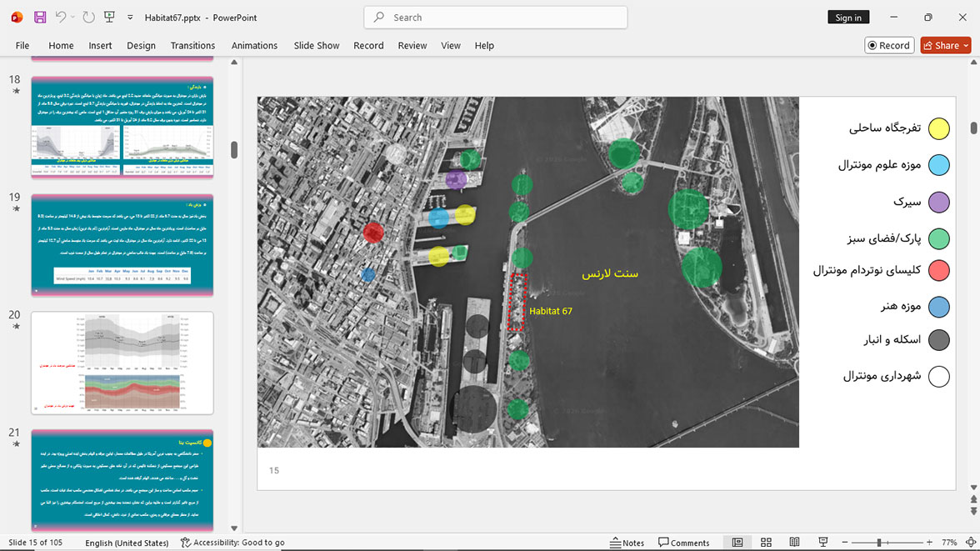Viewport: 980px width, 551px height.
Task: Click the thumbnail pane scrollbar handle
Action: pyautogui.click(x=234, y=149)
